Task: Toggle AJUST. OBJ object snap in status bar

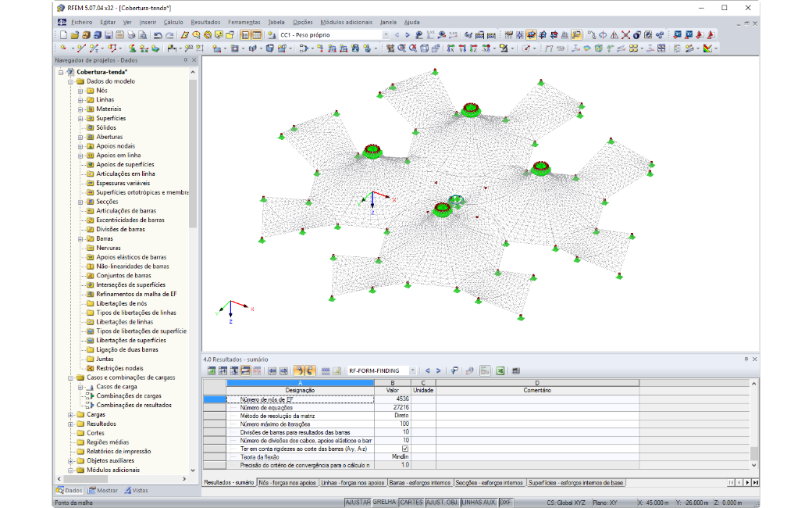Action: pos(442,503)
